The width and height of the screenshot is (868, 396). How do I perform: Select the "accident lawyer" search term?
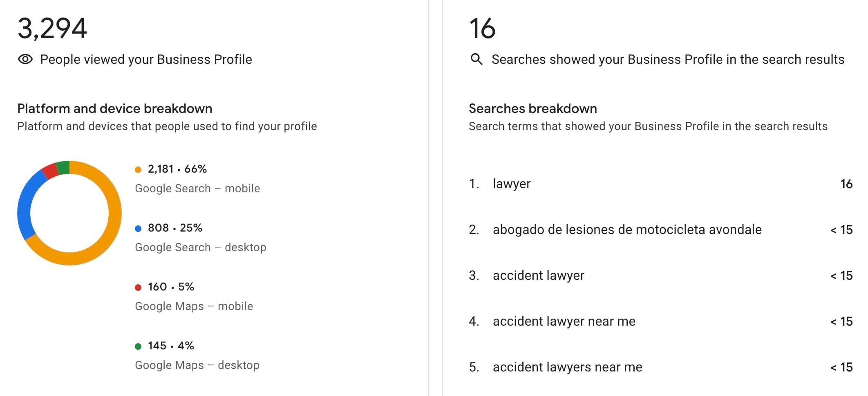538,275
